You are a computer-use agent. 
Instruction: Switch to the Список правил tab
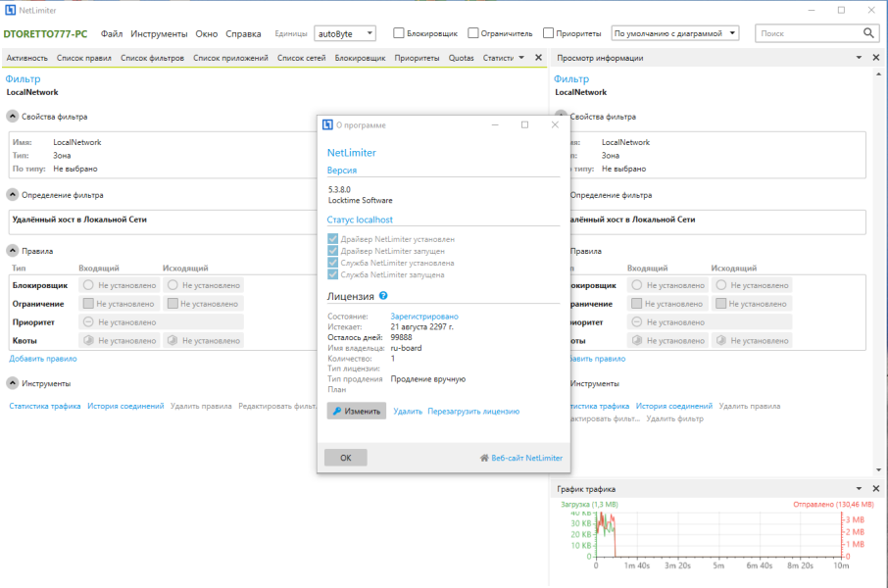point(84,58)
